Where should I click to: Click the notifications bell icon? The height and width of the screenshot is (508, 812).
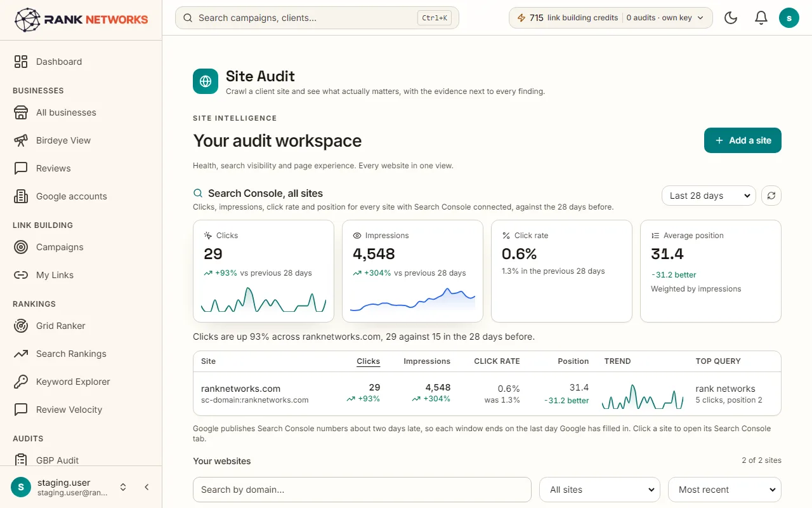761,18
